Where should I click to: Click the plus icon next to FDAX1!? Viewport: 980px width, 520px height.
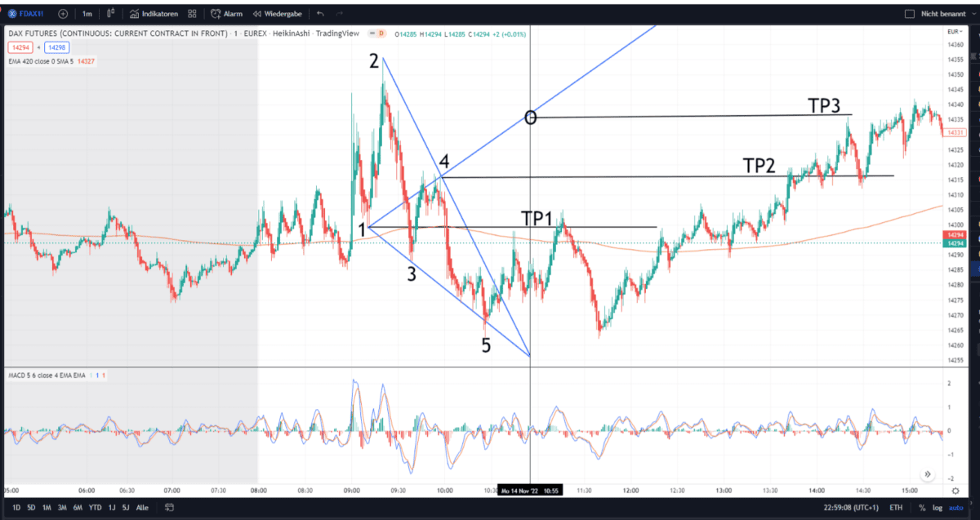tap(62, 13)
